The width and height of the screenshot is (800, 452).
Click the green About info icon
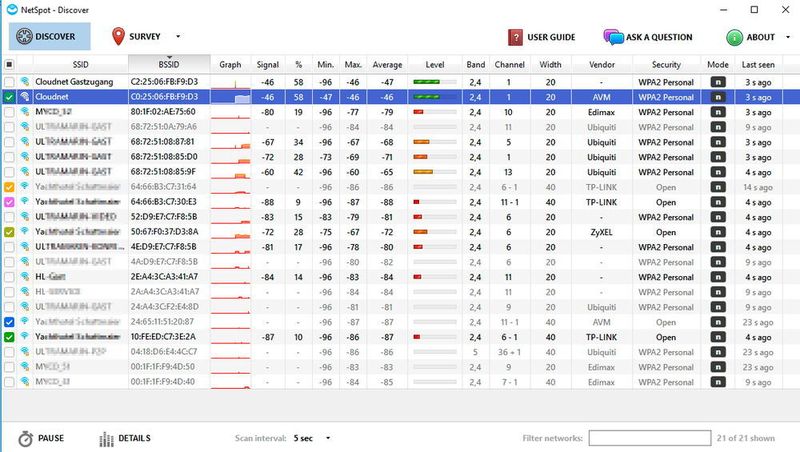734,37
